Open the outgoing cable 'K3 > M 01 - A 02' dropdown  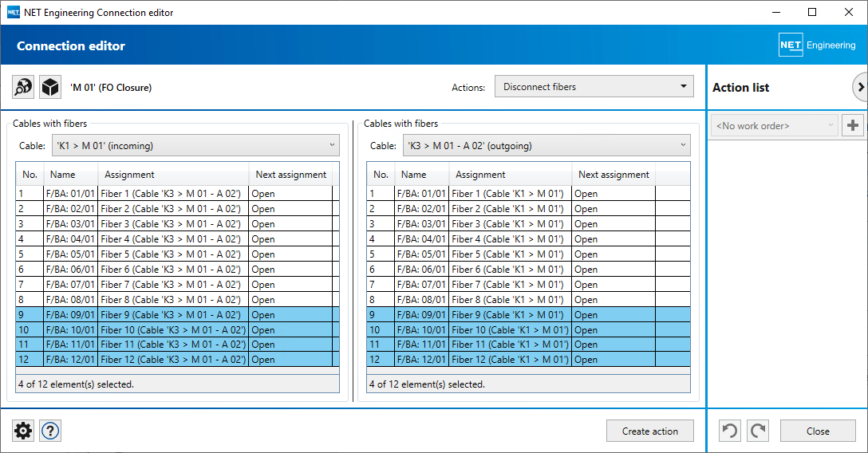point(546,145)
